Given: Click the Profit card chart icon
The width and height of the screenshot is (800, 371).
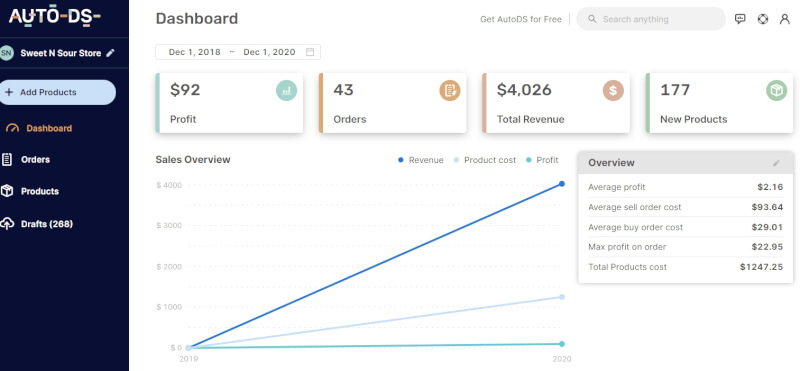Looking at the screenshot, I should pos(286,91).
